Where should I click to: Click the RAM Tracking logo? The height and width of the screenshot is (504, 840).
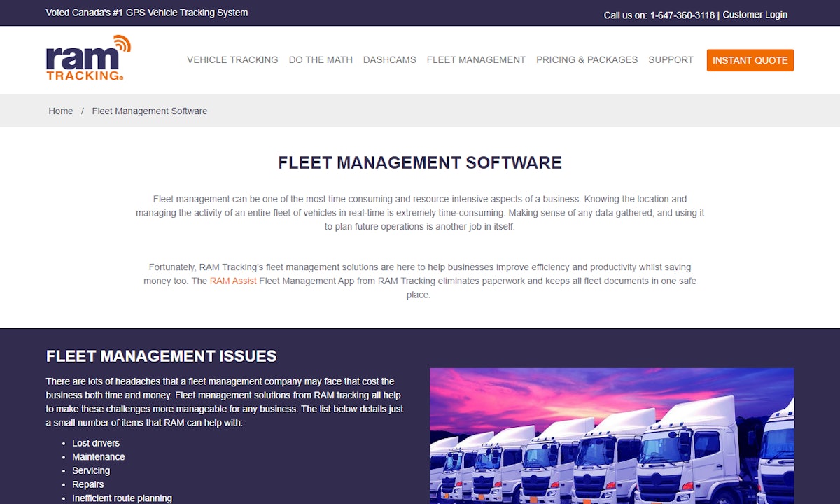(88, 59)
